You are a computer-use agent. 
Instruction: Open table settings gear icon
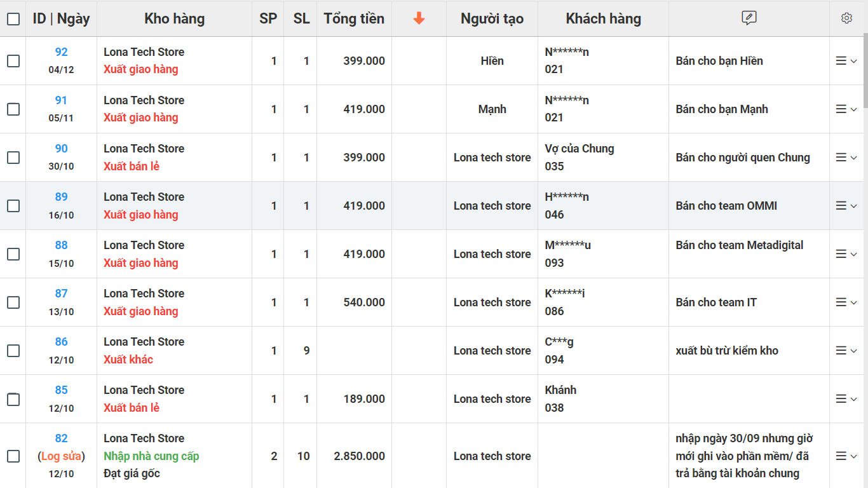846,18
